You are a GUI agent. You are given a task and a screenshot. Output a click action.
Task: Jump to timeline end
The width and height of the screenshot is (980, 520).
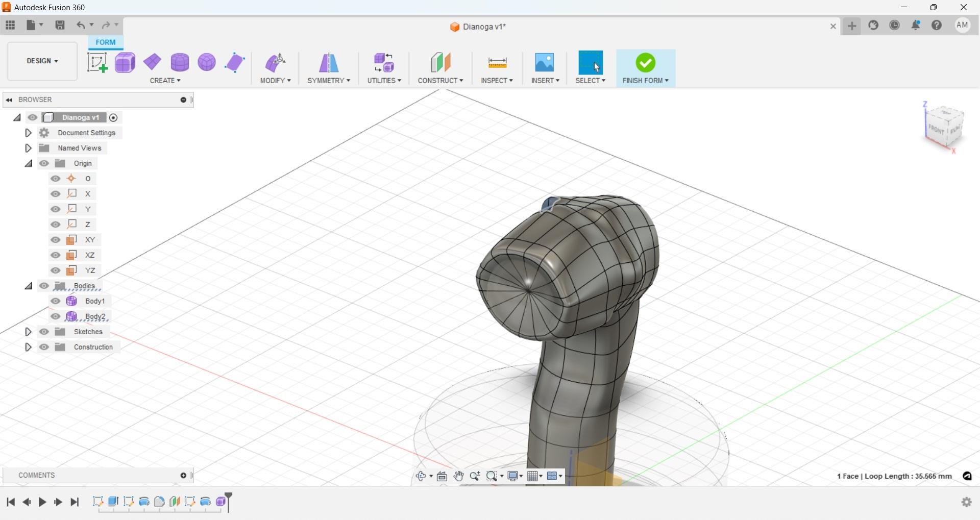[75, 502]
